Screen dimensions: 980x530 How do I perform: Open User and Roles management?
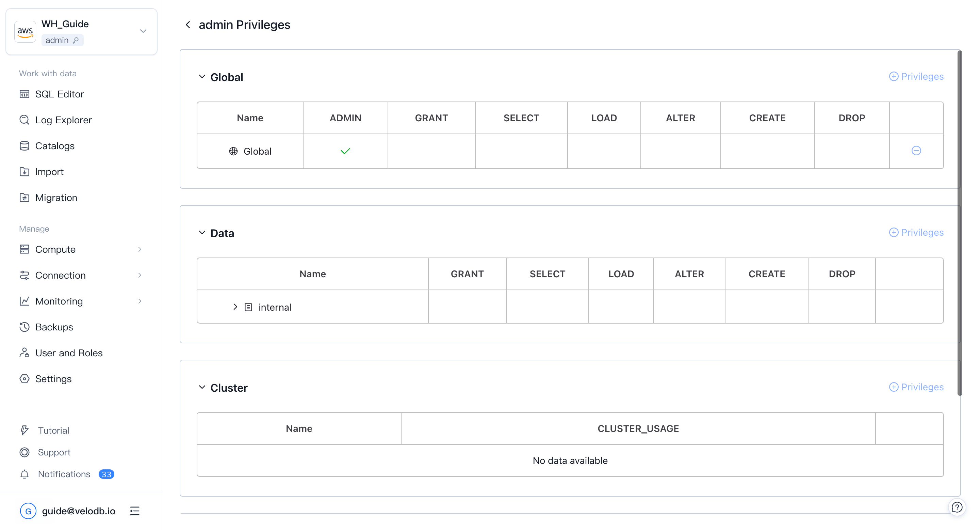68,353
